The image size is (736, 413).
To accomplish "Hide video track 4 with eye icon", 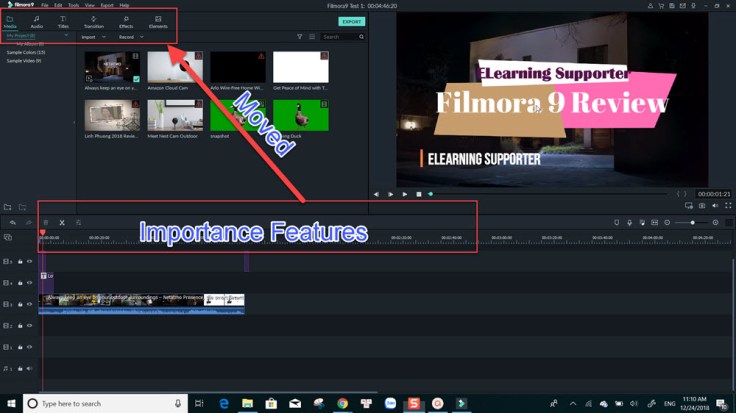I will point(29,283).
